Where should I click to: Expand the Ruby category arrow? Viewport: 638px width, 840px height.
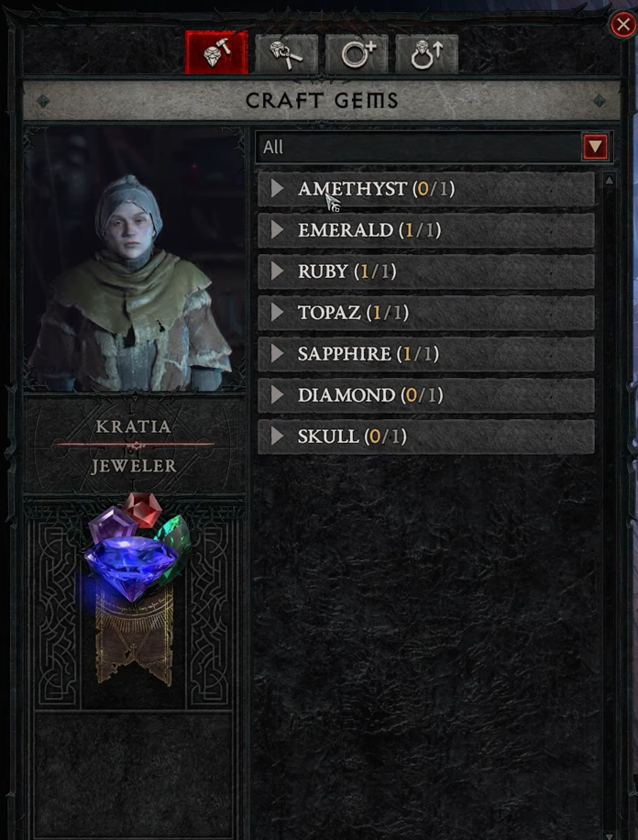pyautogui.click(x=277, y=271)
